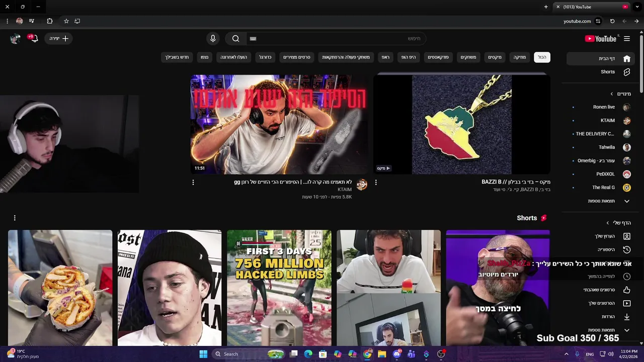The width and height of the screenshot is (644, 362).
Task: Select the היפ הופ filter chip
Action: tap(409, 57)
